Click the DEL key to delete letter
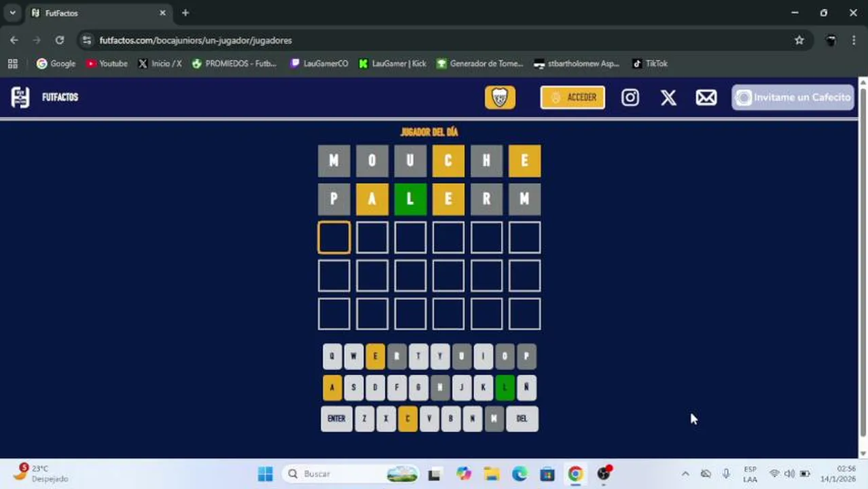868x489 pixels. (x=522, y=419)
